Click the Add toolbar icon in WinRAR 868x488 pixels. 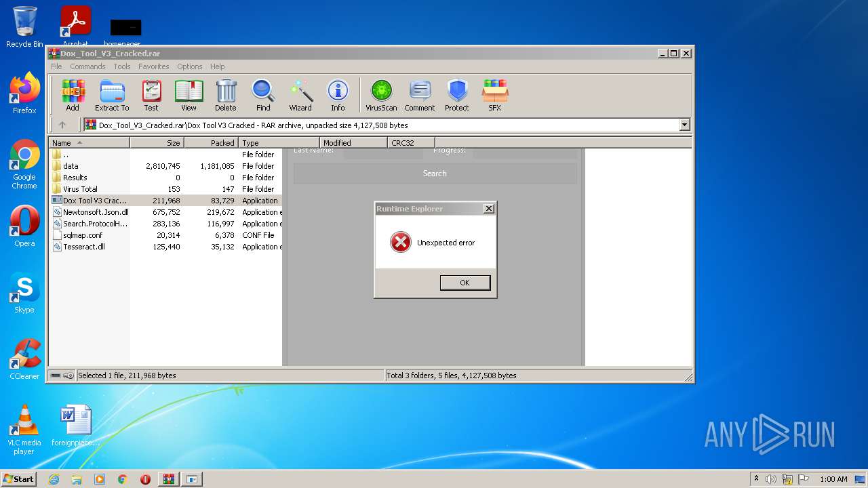(73, 95)
